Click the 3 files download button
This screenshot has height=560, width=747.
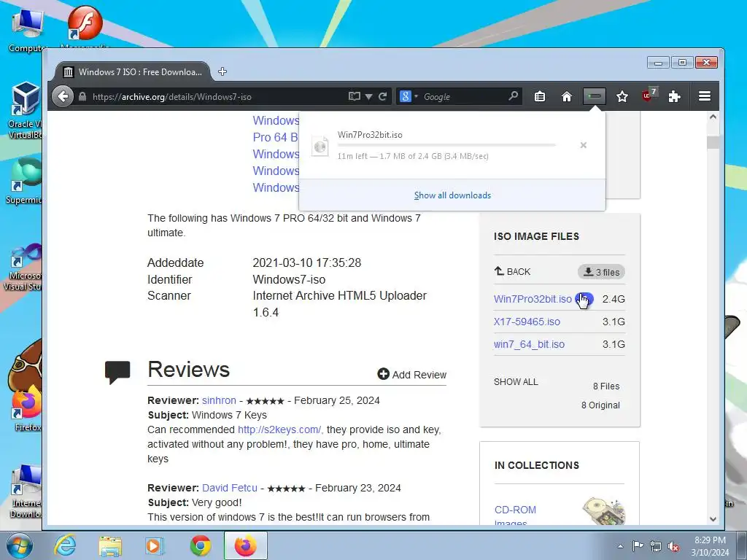coord(601,272)
